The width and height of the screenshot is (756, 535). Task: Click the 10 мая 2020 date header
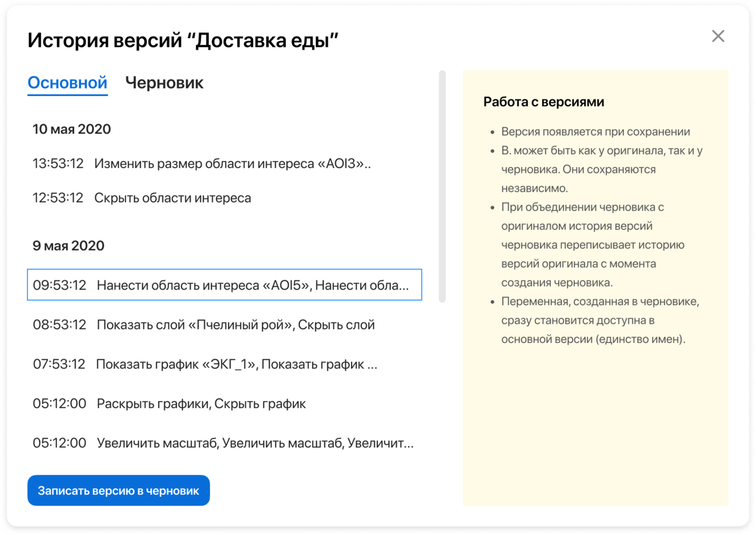coord(72,129)
